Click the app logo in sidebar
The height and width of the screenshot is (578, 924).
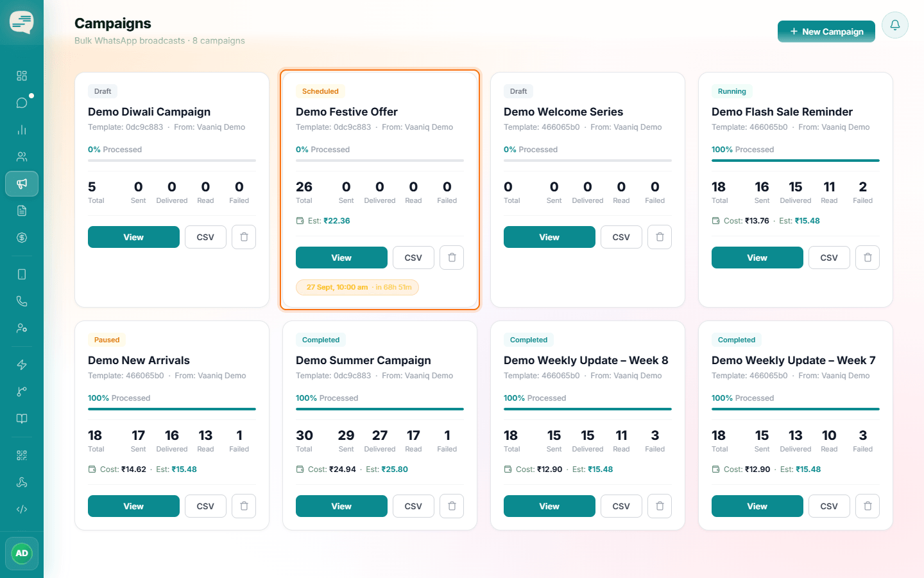point(22,22)
